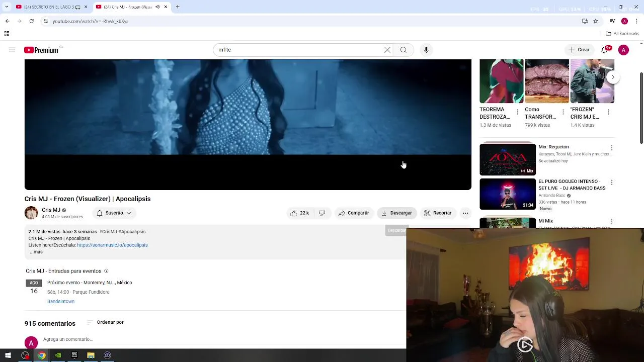The width and height of the screenshot is (644, 362).
Task: Focus the YouTube search field
Action: point(298,50)
